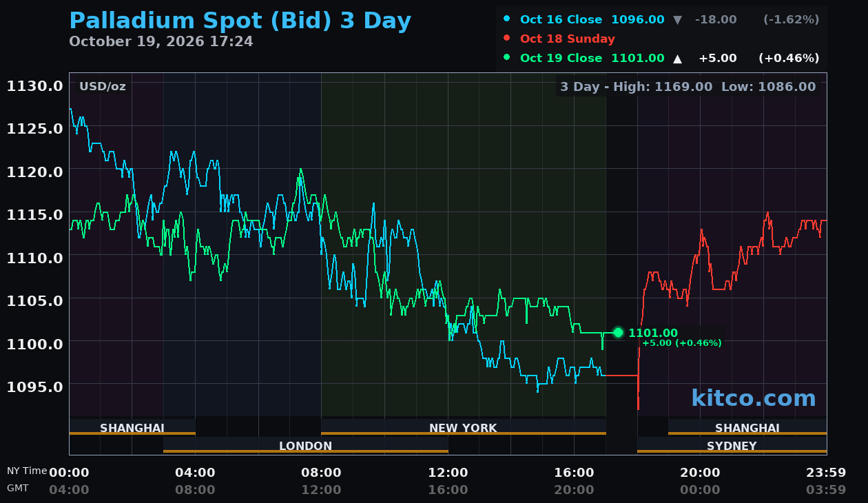Click the +5.00 change in the legend
The image size is (868, 503).
click(x=718, y=59)
